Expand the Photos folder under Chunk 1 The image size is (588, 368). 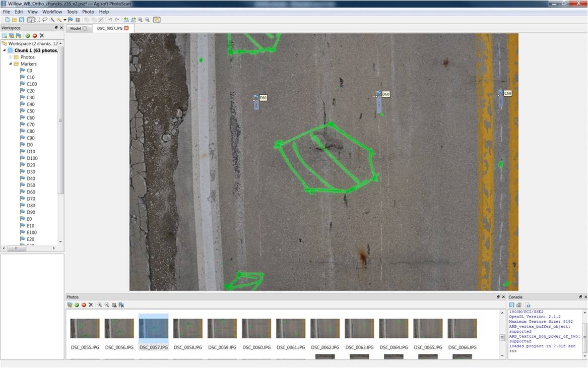click(10, 56)
